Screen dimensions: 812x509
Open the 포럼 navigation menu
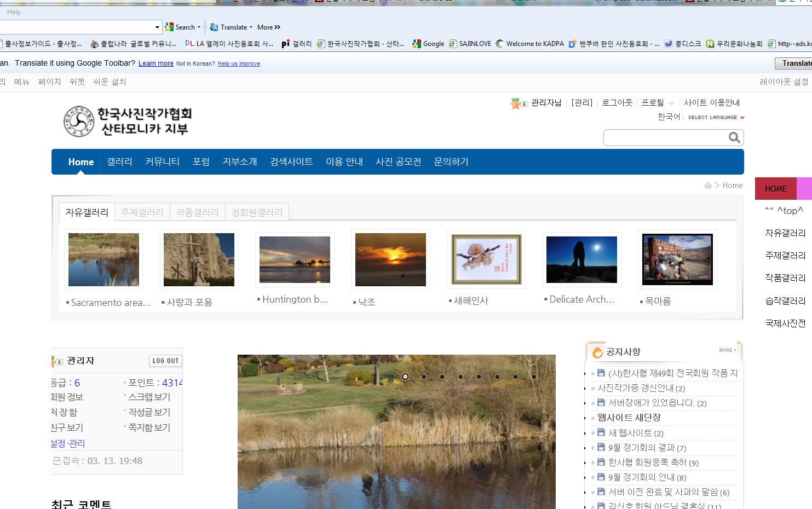[x=201, y=162]
